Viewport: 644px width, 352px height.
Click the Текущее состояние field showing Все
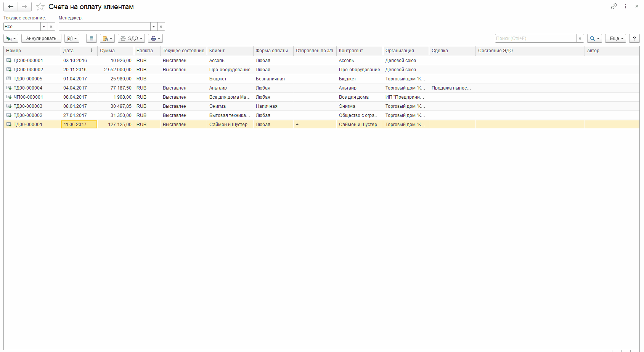(x=22, y=27)
